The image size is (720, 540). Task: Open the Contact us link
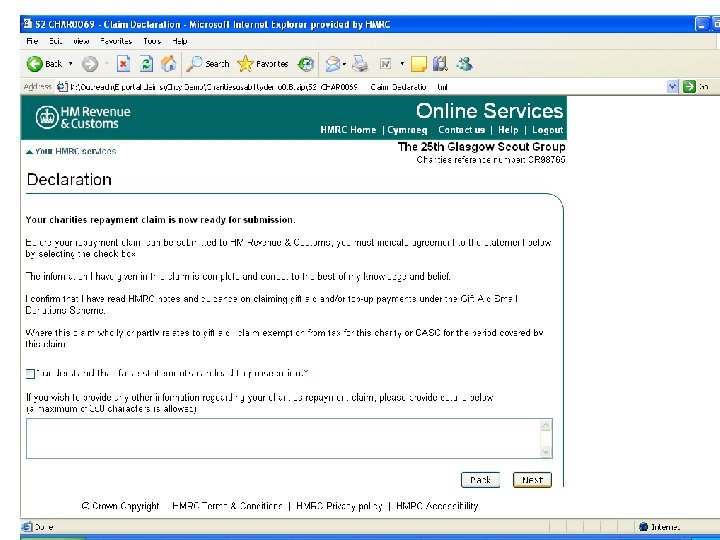(461, 130)
